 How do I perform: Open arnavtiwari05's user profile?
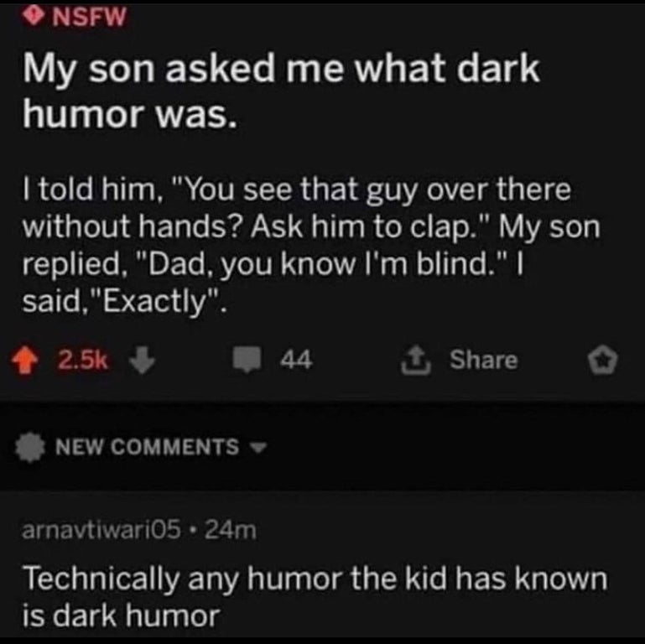pyautogui.click(x=98, y=530)
